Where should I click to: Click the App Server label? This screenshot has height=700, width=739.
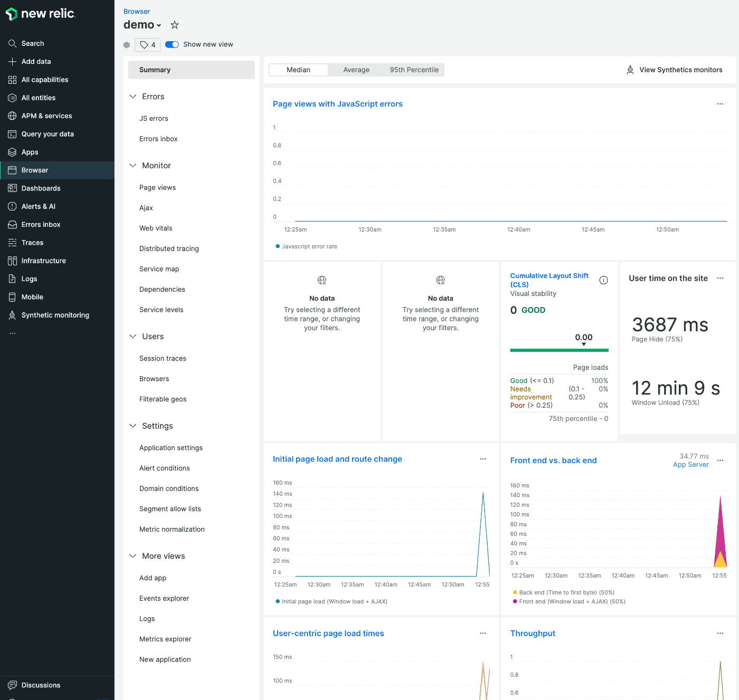click(x=690, y=465)
